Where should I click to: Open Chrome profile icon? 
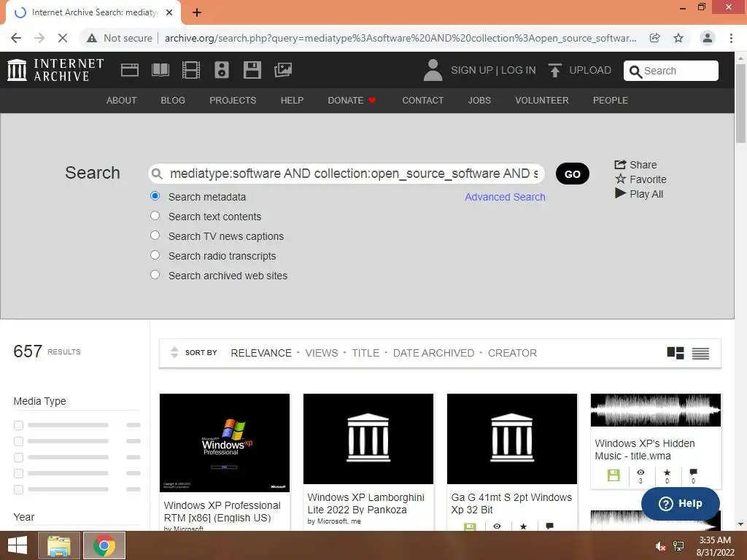[x=708, y=38]
